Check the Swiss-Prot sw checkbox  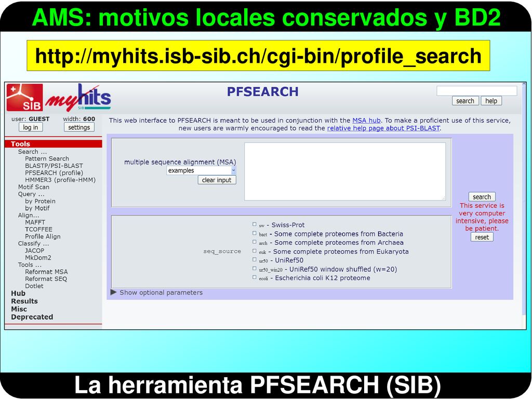point(255,224)
